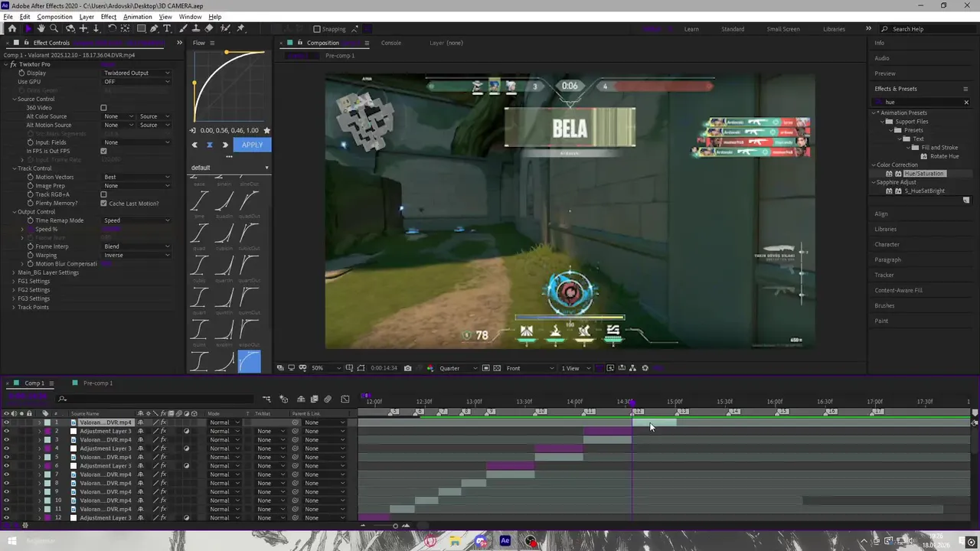Screen dimensions: 980x551
Task: Switch to Pre-comp 1 timeline tab
Action: click(x=98, y=383)
